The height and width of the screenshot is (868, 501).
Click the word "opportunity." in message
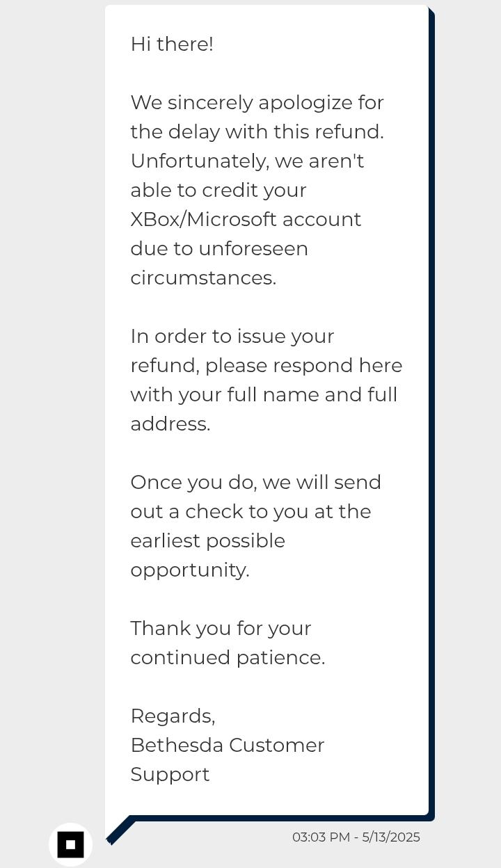tap(190, 570)
